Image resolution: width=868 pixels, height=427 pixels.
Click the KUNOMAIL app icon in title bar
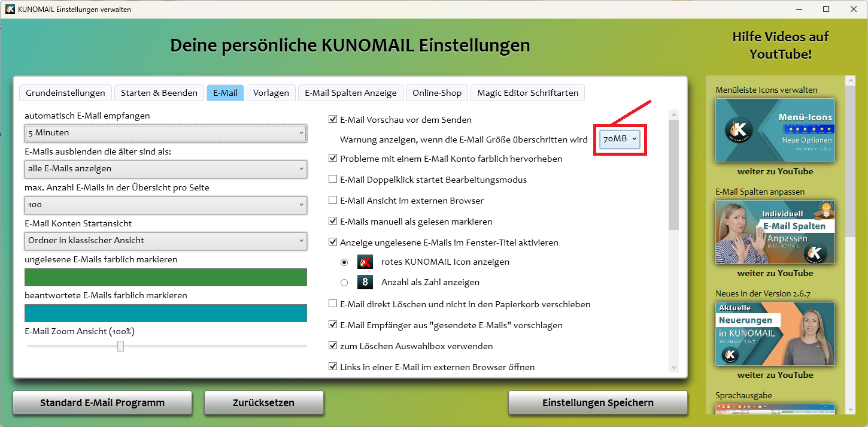10,9
